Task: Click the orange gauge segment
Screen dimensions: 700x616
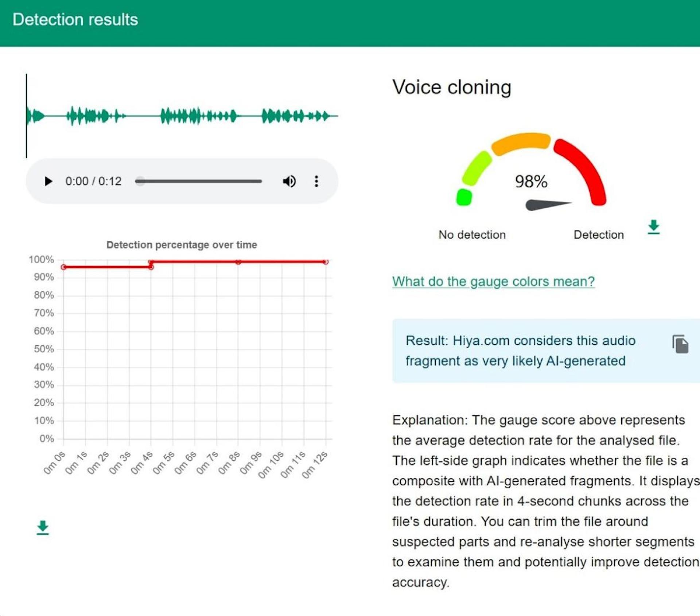Action: click(x=521, y=143)
